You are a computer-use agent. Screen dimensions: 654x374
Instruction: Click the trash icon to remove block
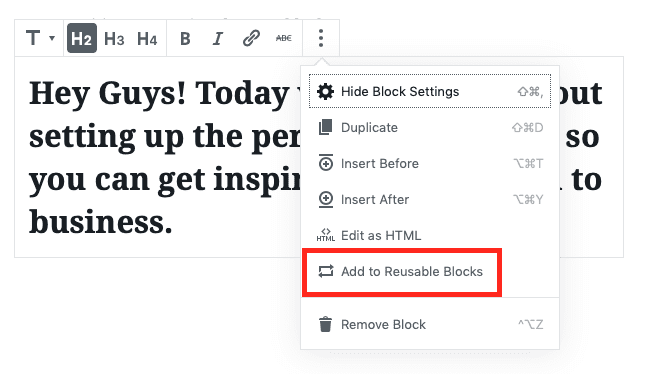[325, 324]
